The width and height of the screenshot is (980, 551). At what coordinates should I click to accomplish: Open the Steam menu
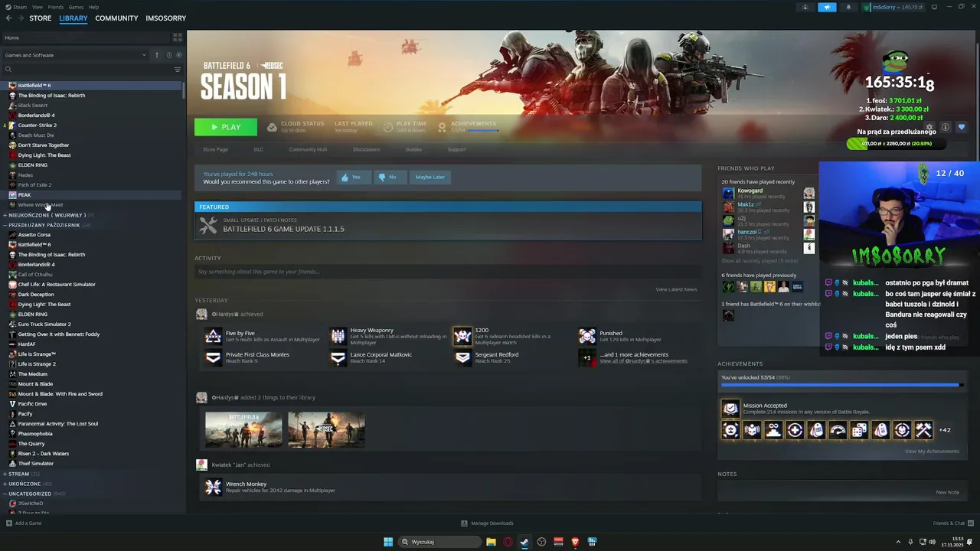(16, 7)
